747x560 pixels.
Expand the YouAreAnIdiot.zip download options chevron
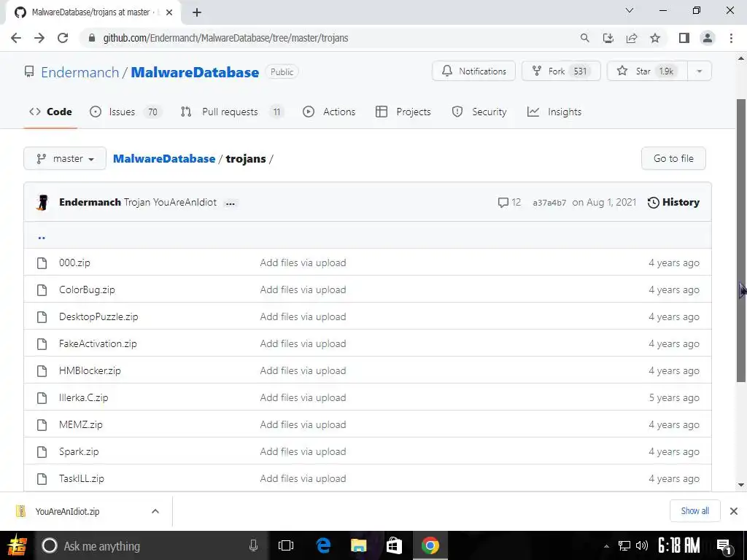pos(155,511)
